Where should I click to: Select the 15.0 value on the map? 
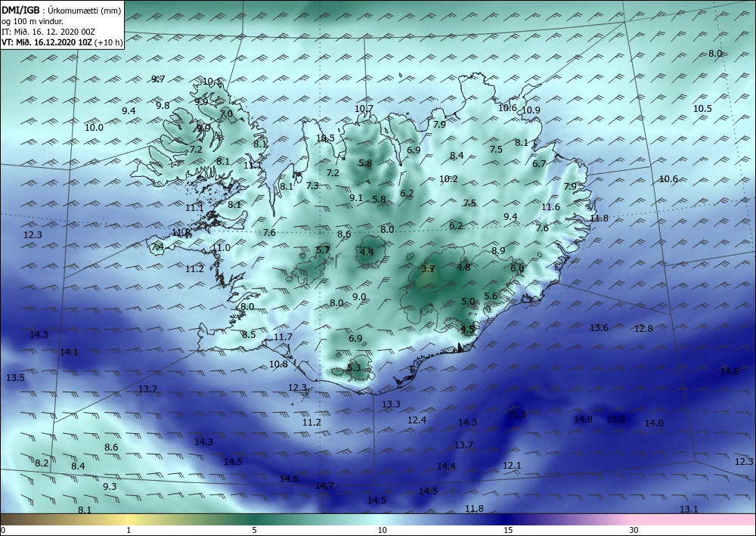615,420
